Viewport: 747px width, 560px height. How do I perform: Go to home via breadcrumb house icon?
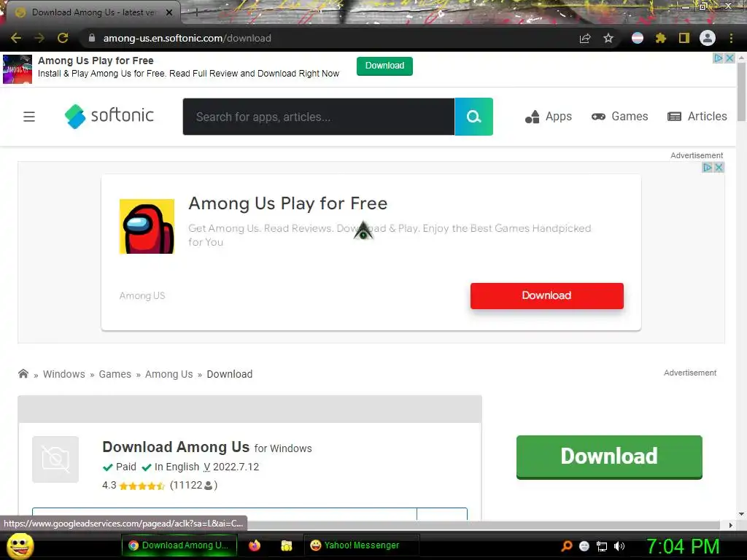(x=23, y=374)
